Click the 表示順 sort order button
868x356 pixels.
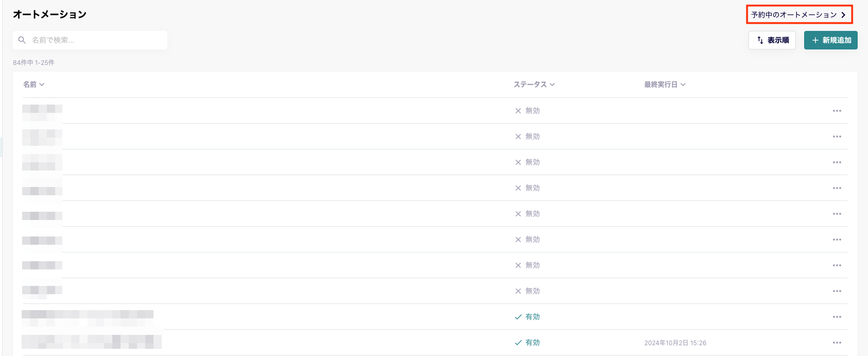[772, 40]
